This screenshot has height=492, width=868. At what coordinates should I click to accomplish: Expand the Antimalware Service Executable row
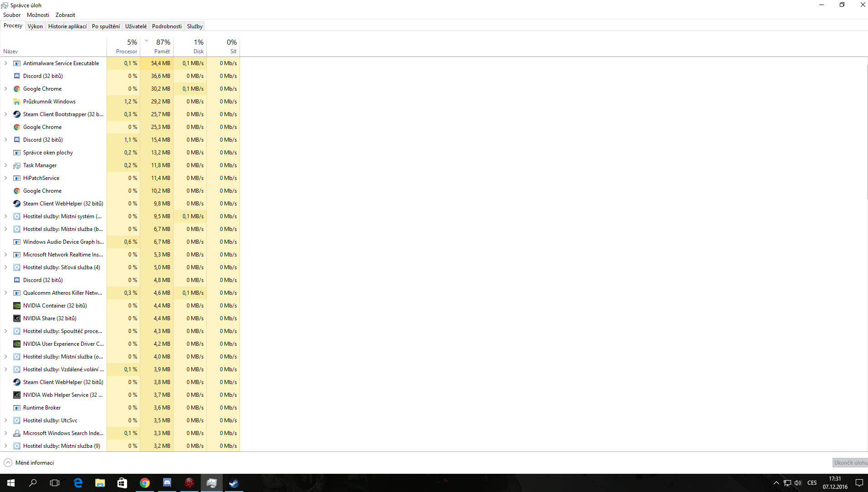coord(6,63)
